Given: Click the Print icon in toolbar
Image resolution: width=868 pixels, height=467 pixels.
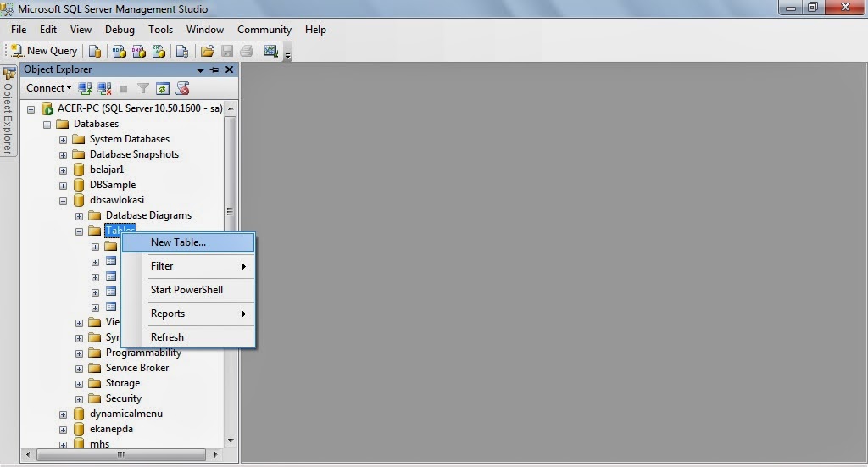Looking at the screenshot, I should [x=247, y=52].
